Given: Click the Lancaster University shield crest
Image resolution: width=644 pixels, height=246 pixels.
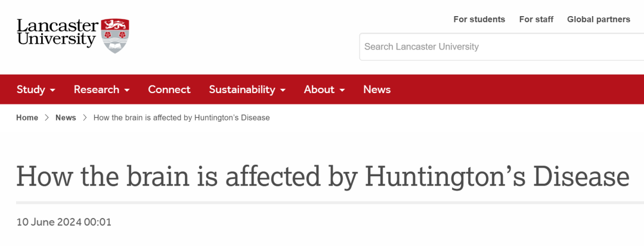Looking at the screenshot, I should (x=115, y=35).
